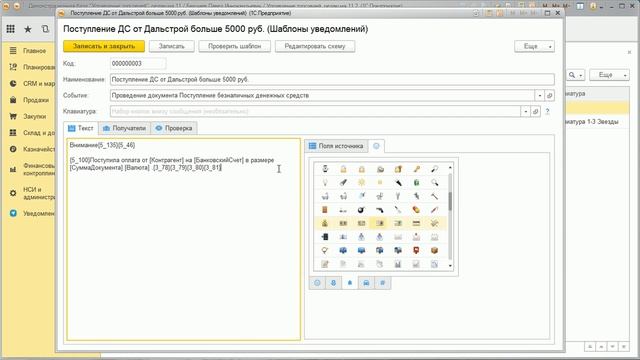Image resolution: width=640 pixels, height=360 pixels.
Task: Open the history icon next to favorites
Action: point(45,29)
